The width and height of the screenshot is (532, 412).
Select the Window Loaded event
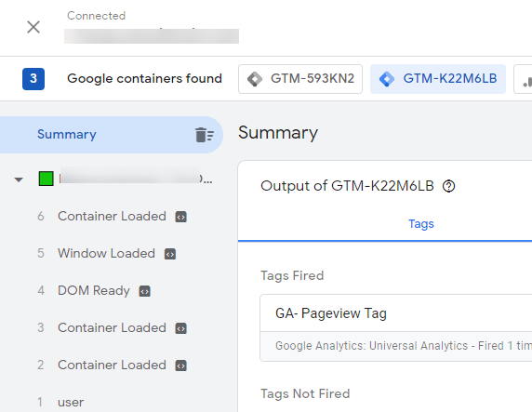click(x=106, y=254)
